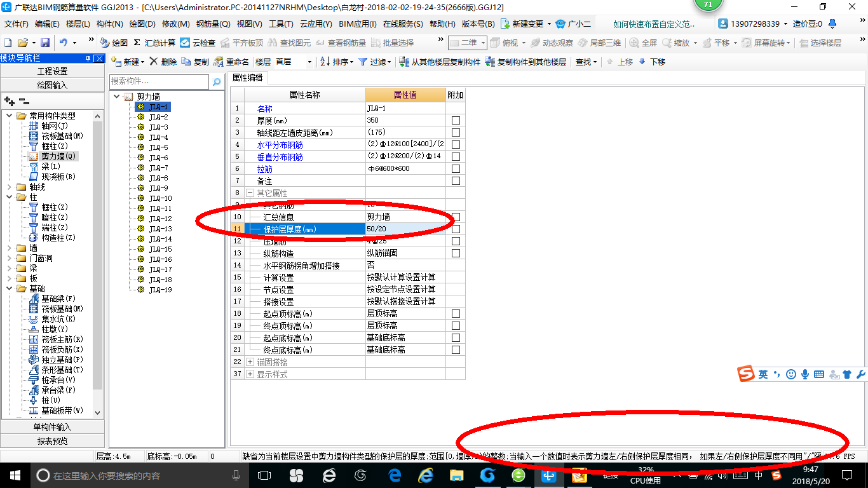
Task: Expand the 锚固搭接 property group
Action: [250, 362]
